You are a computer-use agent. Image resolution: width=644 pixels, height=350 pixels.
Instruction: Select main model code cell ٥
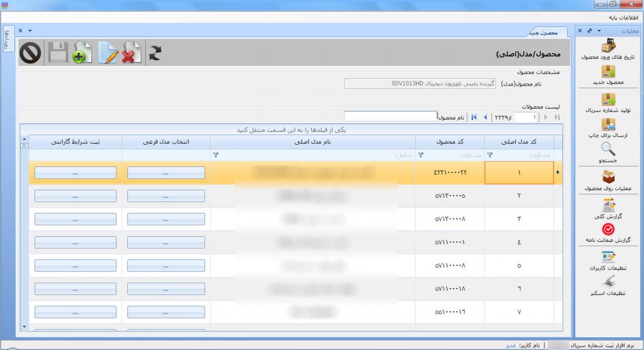click(519, 266)
